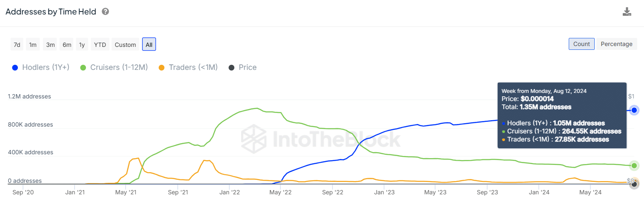
Task: Select the Count view button
Action: point(581,44)
